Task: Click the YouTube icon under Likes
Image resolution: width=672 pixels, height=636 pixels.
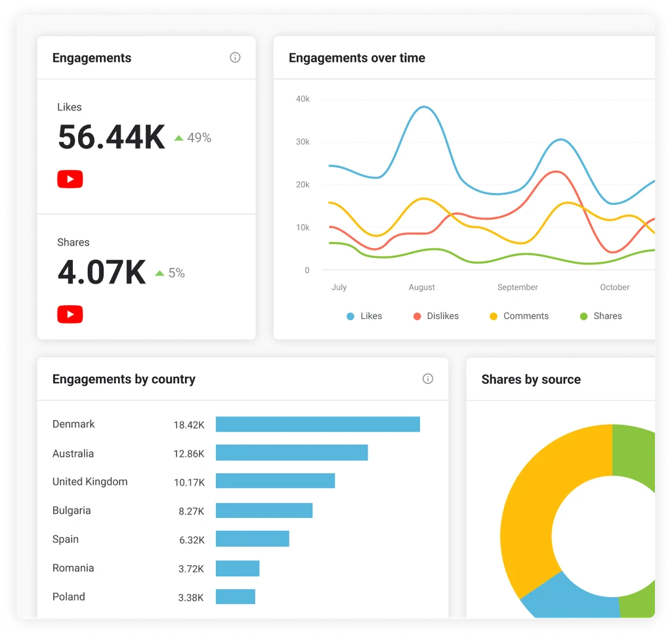Action: click(x=70, y=179)
